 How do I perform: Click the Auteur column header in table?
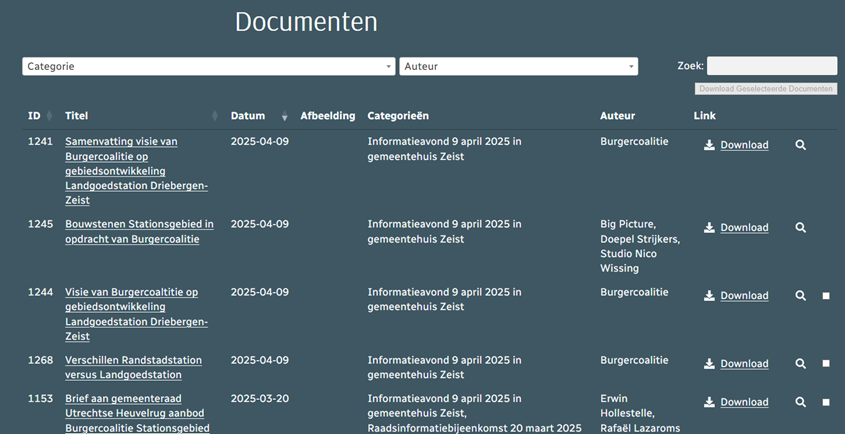[x=618, y=116]
